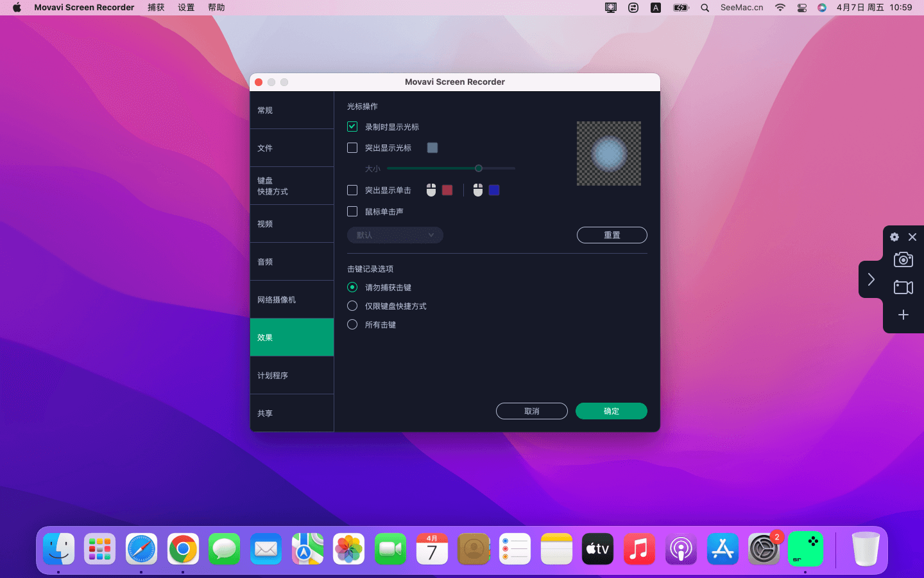Click the red left-click color swatch
The image size is (924, 578).
click(x=447, y=190)
